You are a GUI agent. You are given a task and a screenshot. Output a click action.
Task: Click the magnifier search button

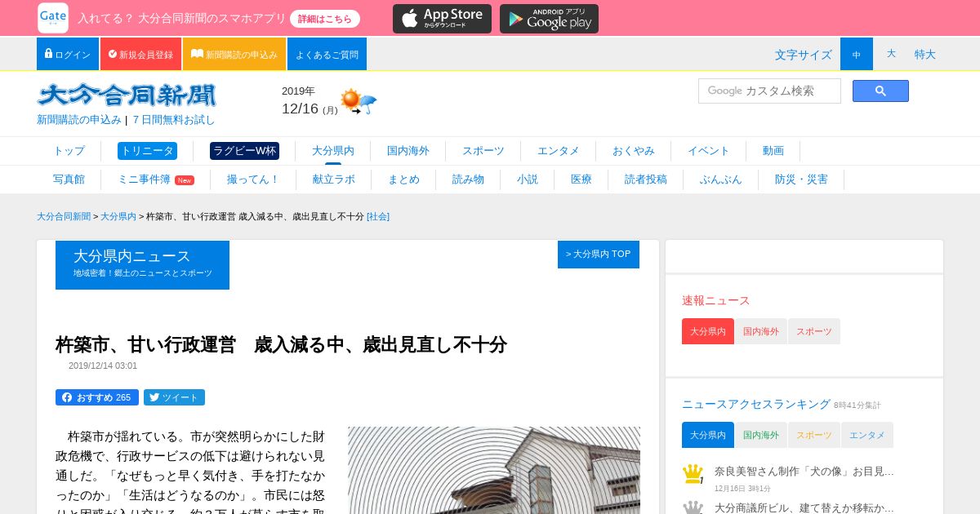tap(880, 91)
